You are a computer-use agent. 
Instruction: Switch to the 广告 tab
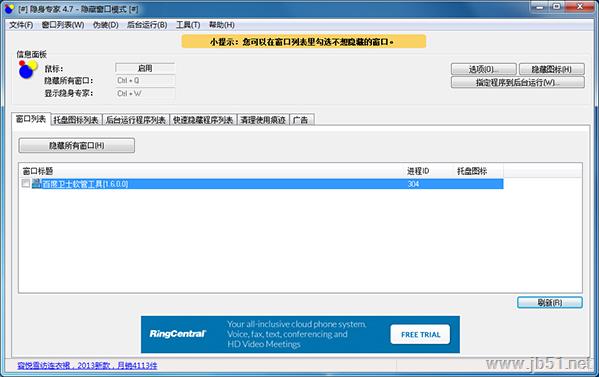[x=301, y=120]
